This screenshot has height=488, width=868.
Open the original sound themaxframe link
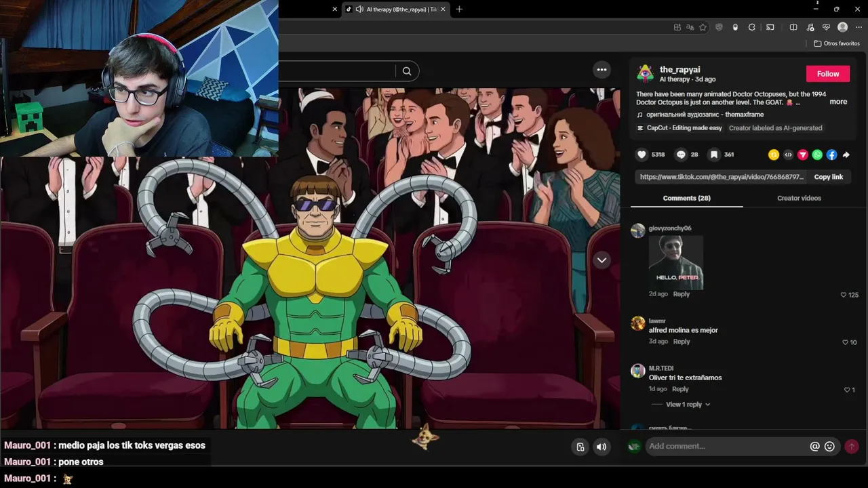tap(705, 115)
